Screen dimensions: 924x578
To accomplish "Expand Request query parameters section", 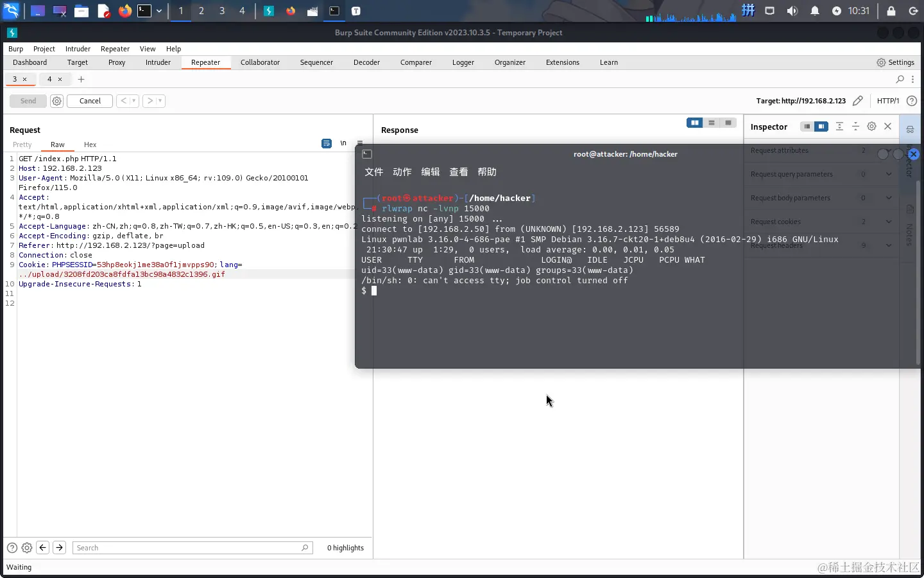I will click(x=821, y=174).
